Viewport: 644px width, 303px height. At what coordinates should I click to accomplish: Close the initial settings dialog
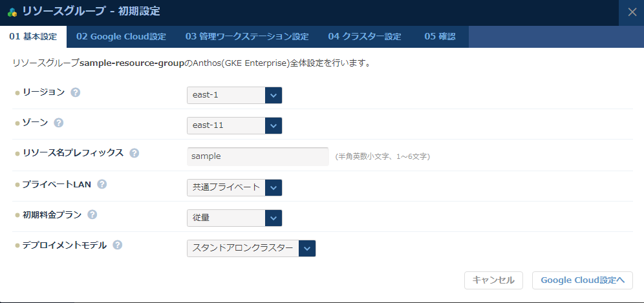[x=632, y=12]
